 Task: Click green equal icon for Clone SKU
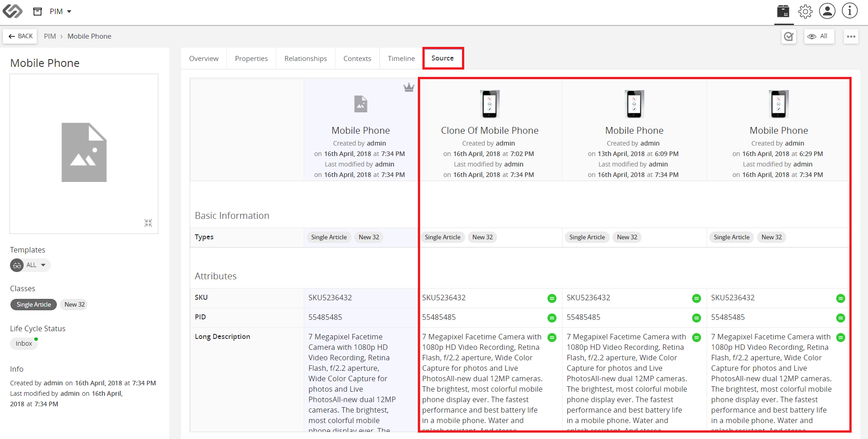tap(552, 298)
